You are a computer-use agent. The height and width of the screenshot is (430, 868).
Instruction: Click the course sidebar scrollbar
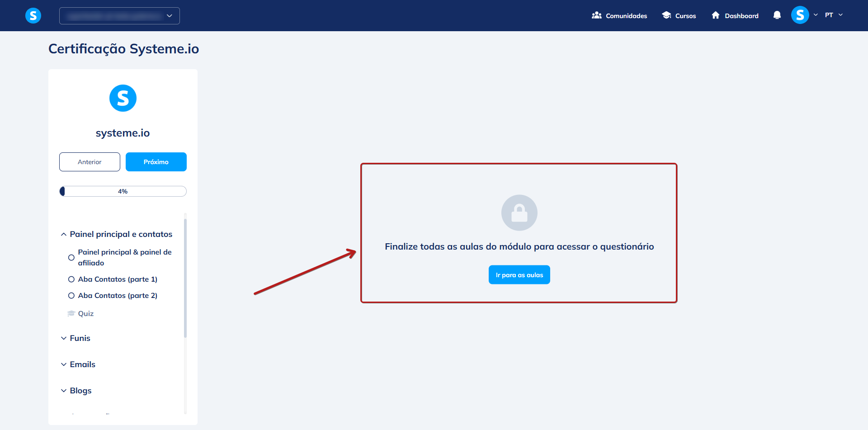click(185, 278)
